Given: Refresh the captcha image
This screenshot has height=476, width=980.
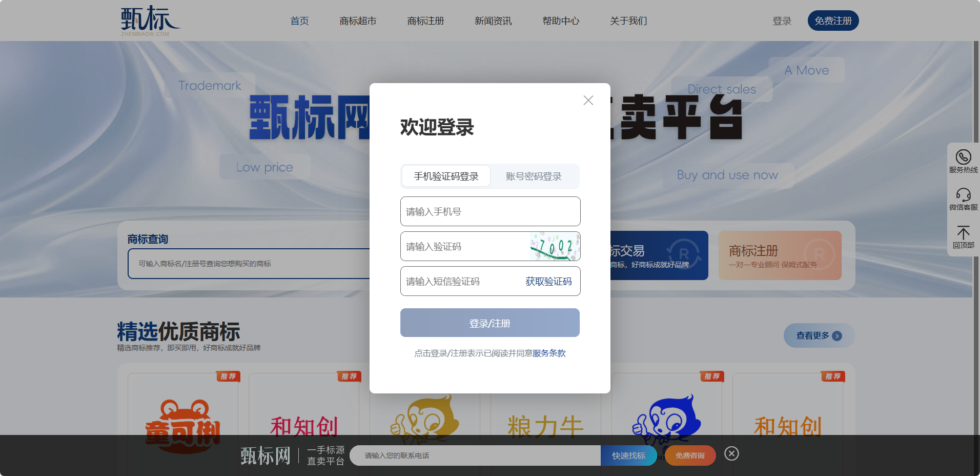Looking at the screenshot, I should 555,246.
